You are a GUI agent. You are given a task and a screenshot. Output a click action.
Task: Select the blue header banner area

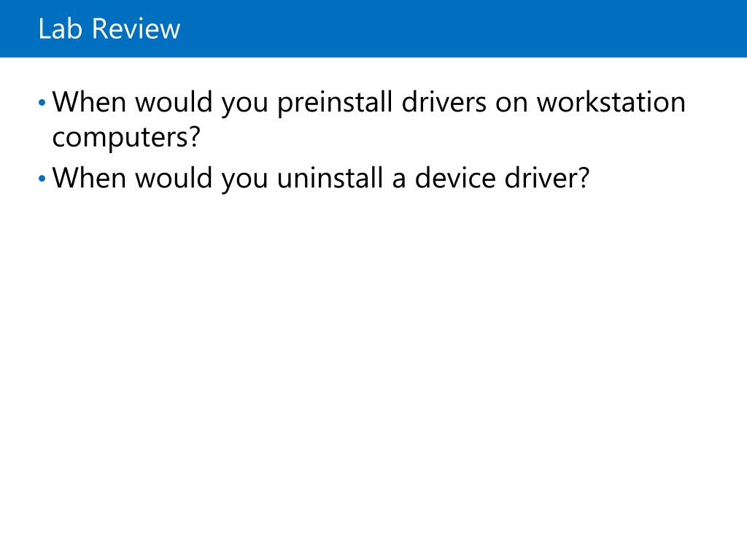(373, 28)
